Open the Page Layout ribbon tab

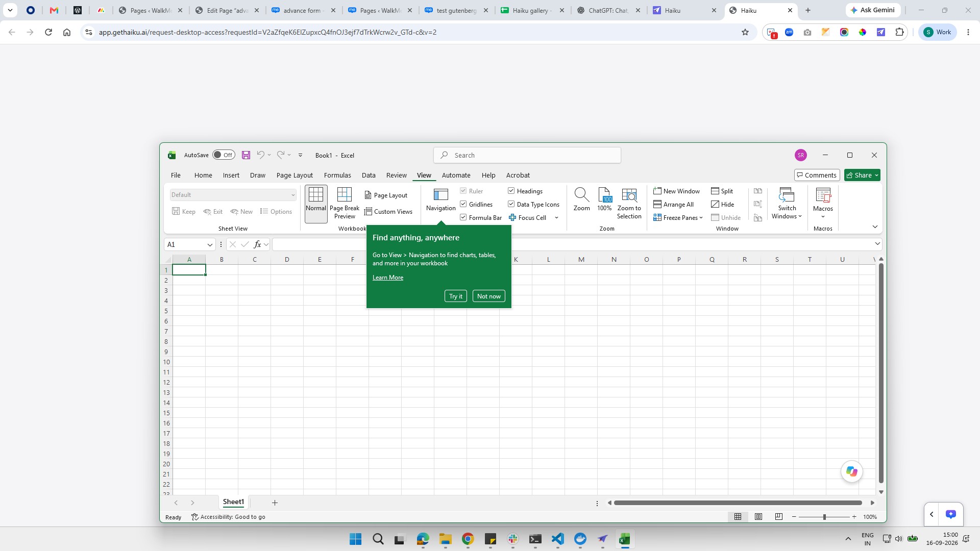(295, 175)
